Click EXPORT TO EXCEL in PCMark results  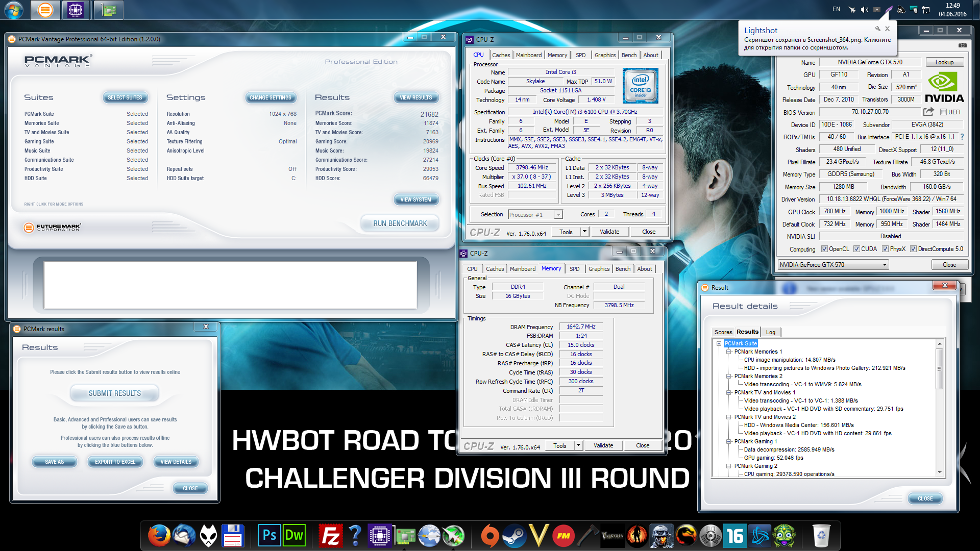pos(115,462)
